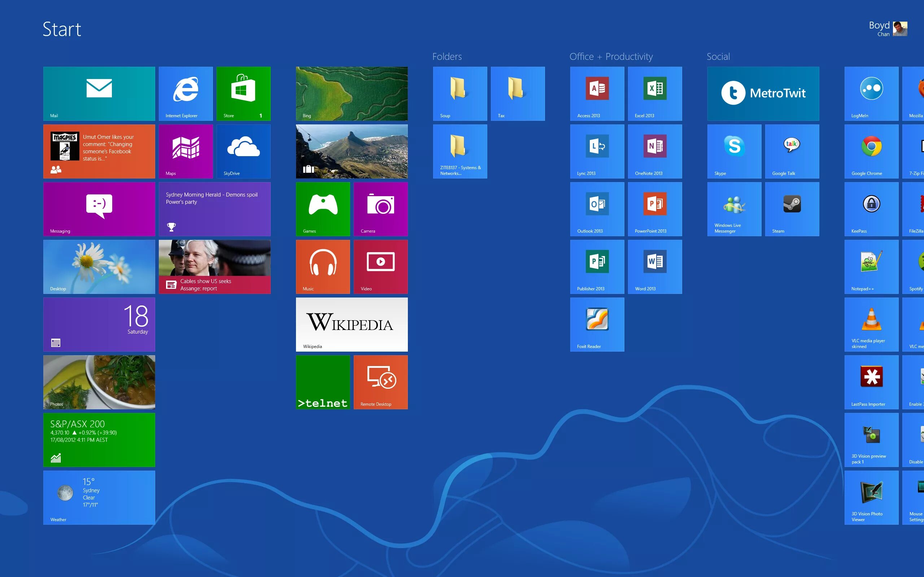Screen dimensions: 924x577
Task: Open the MetroTwit wide tile
Action: click(x=763, y=93)
